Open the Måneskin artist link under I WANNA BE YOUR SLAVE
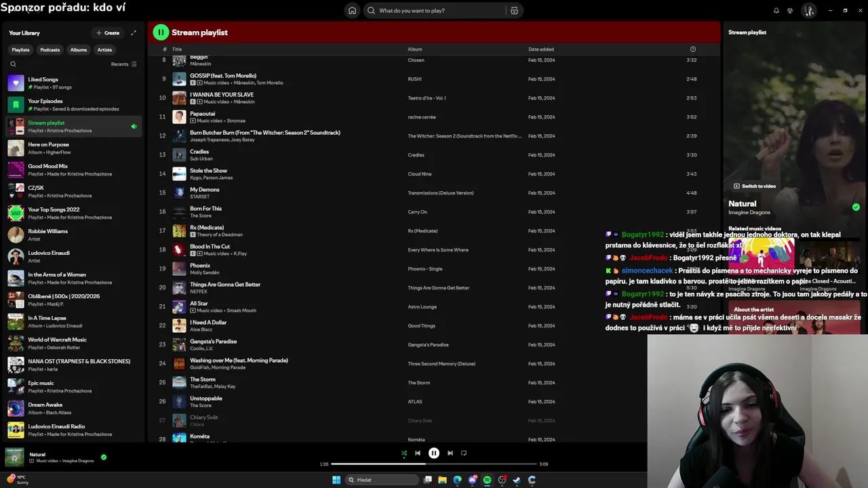The image size is (868, 488). click(244, 102)
